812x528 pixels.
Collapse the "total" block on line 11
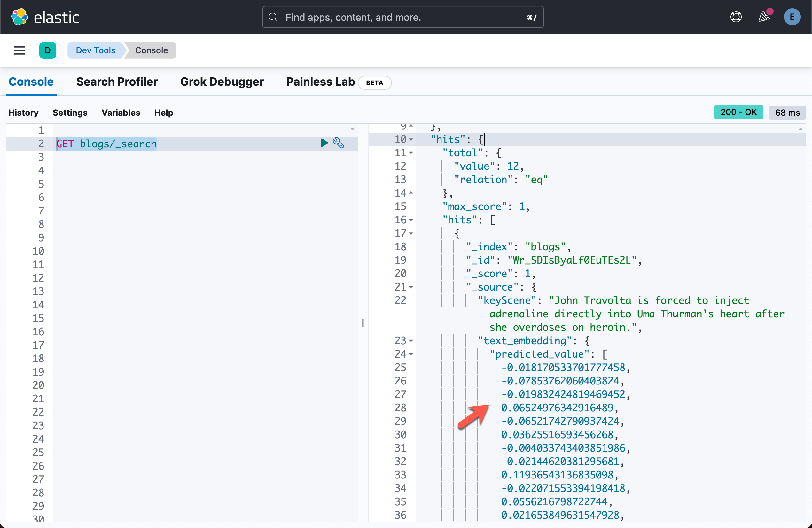point(411,153)
